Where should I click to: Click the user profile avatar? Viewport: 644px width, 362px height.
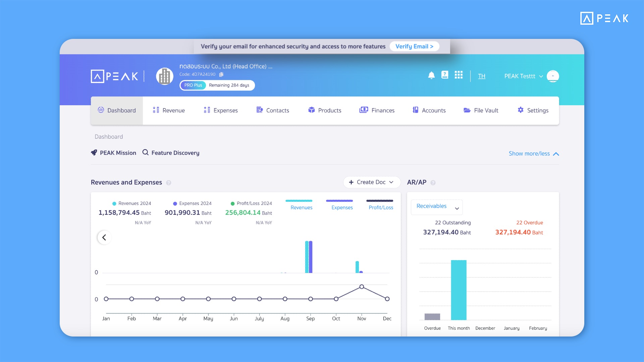(x=552, y=76)
